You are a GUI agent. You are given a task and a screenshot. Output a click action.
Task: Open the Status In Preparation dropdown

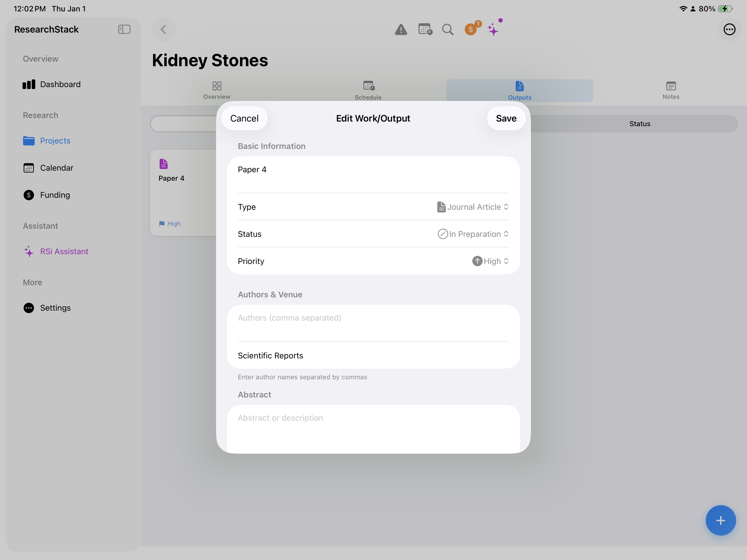[x=473, y=234]
